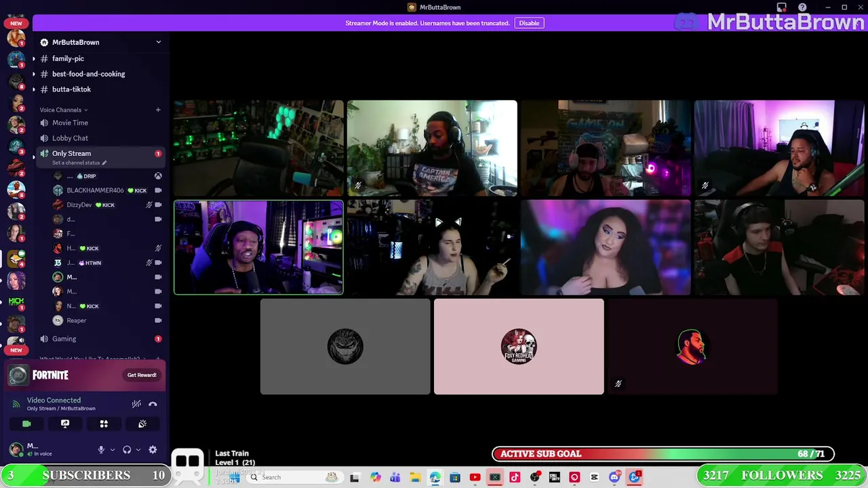Open the KICK server icon in sidebar
868x488 pixels.
[x=16, y=302]
